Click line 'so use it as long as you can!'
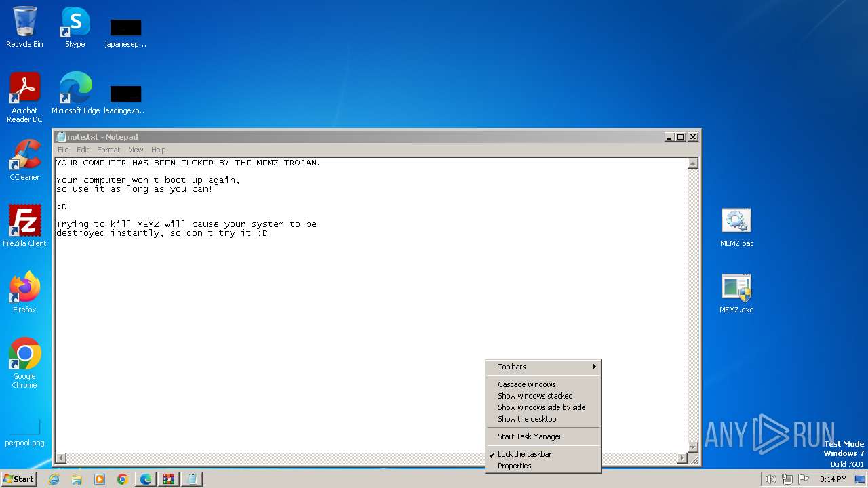The width and height of the screenshot is (868, 488). tap(134, 189)
